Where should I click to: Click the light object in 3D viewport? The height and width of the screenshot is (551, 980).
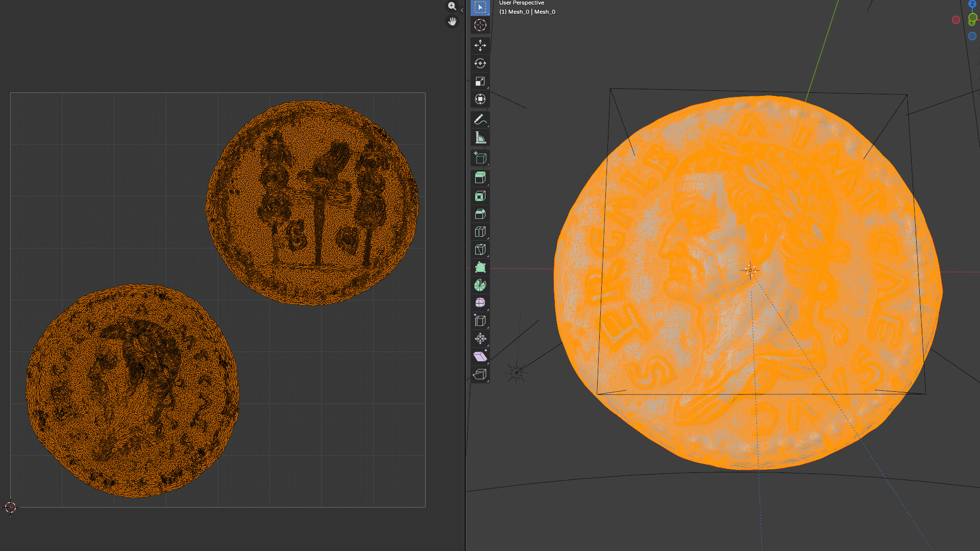[x=516, y=373]
